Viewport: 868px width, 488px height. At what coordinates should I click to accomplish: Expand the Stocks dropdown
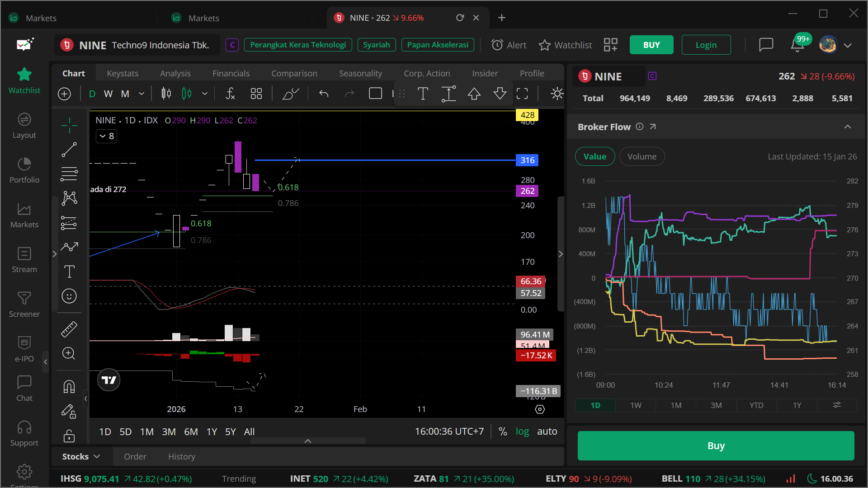tap(81, 456)
